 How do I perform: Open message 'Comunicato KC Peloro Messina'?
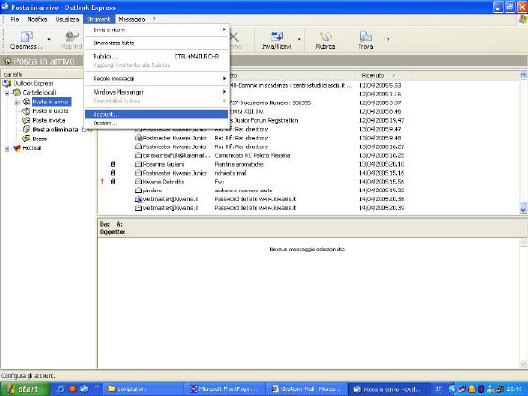pyautogui.click(x=252, y=156)
